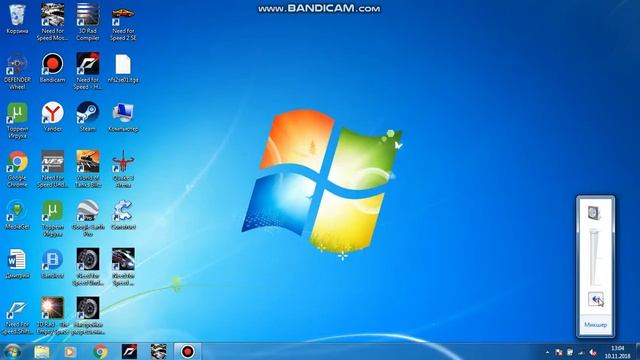The image size is (640, 360).
Task: Select the nfs2se01.tga file on the desktop
Action: (123, 68)
